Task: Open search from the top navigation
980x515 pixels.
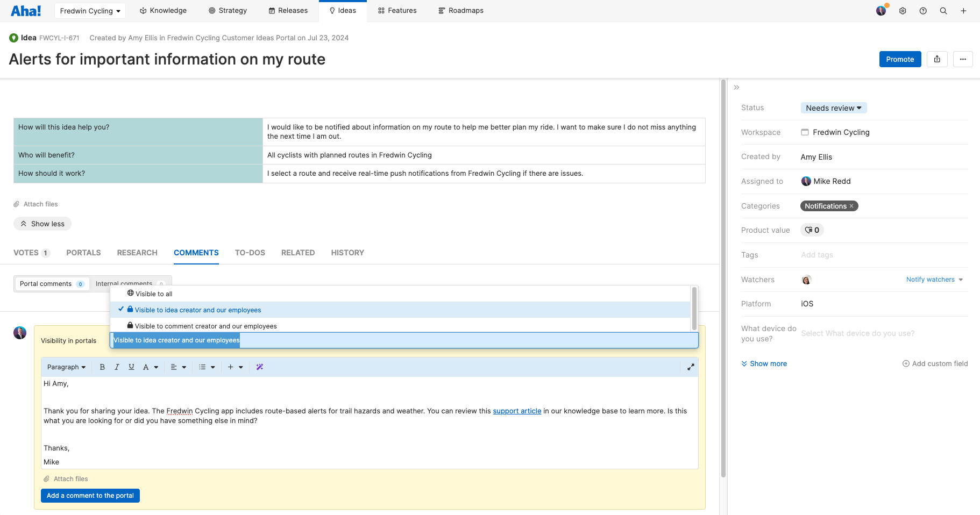Action: point(943,10)
